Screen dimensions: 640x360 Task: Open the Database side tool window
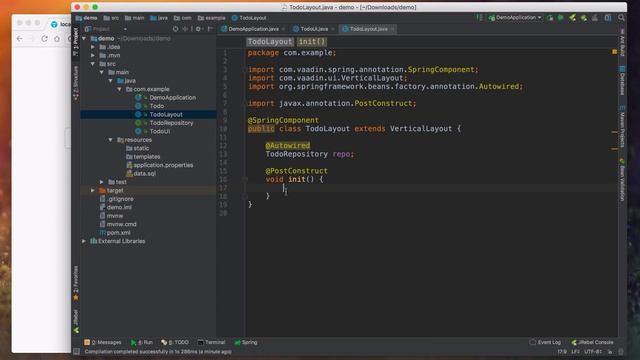click(622, 81)
